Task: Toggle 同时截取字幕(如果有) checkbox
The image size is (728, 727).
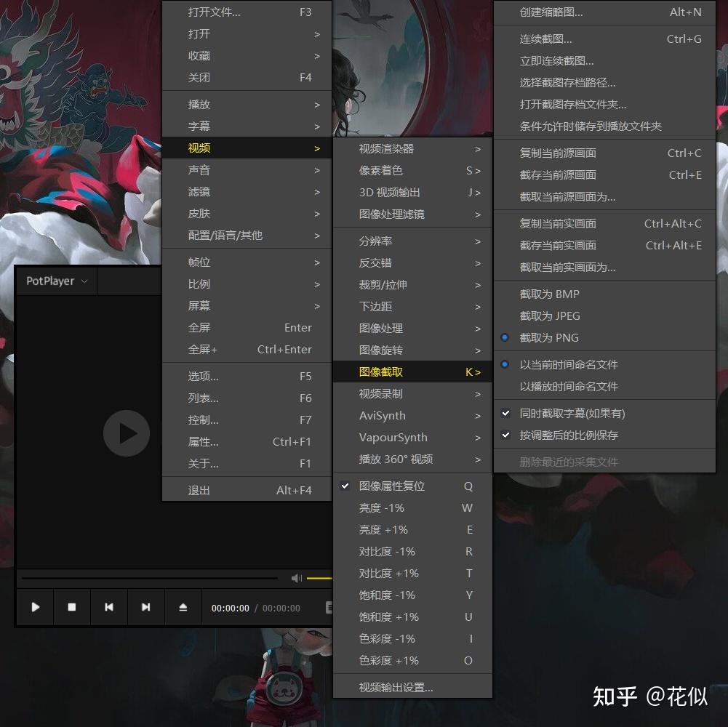Action: [604, 414]
